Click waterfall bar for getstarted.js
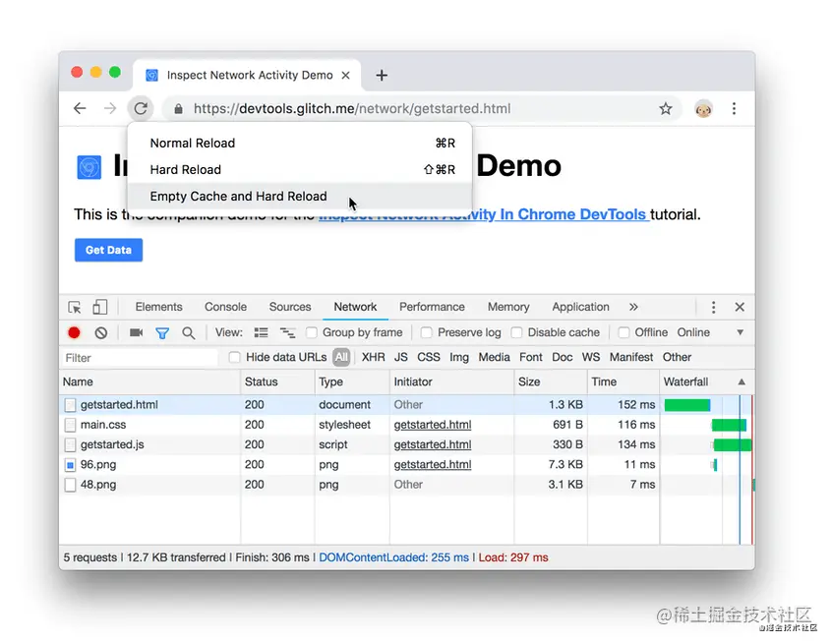Image resolution: width=831 pixels, height=644 pixels. click(x=733, y=444)
